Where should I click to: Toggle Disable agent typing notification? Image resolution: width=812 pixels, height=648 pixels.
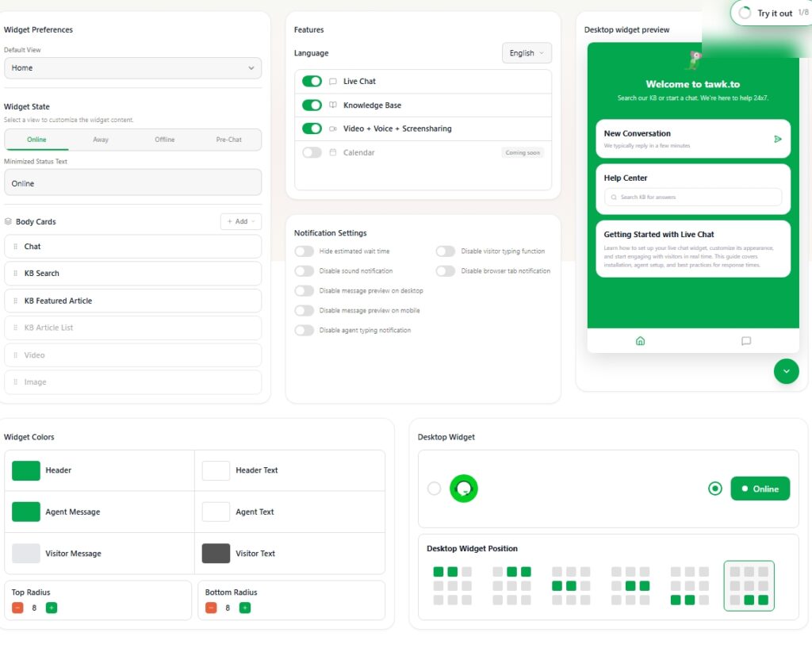pos(304,330)
